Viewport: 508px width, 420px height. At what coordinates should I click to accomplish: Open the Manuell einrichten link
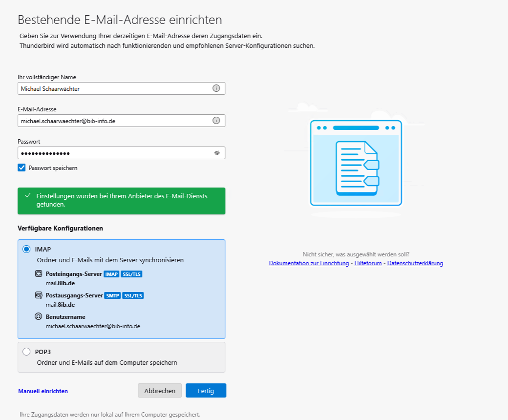click(x=43, y=391)
